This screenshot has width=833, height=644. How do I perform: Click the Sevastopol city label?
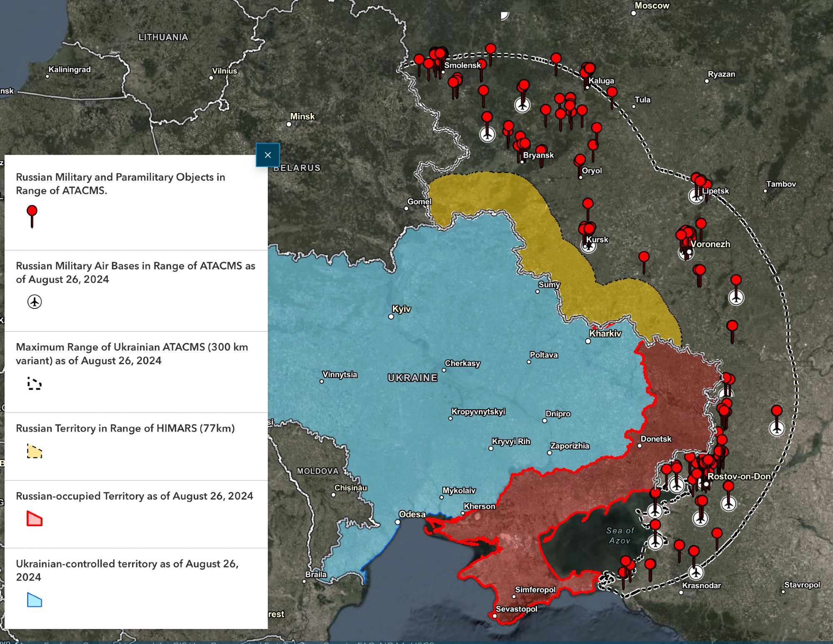[516, 609]
